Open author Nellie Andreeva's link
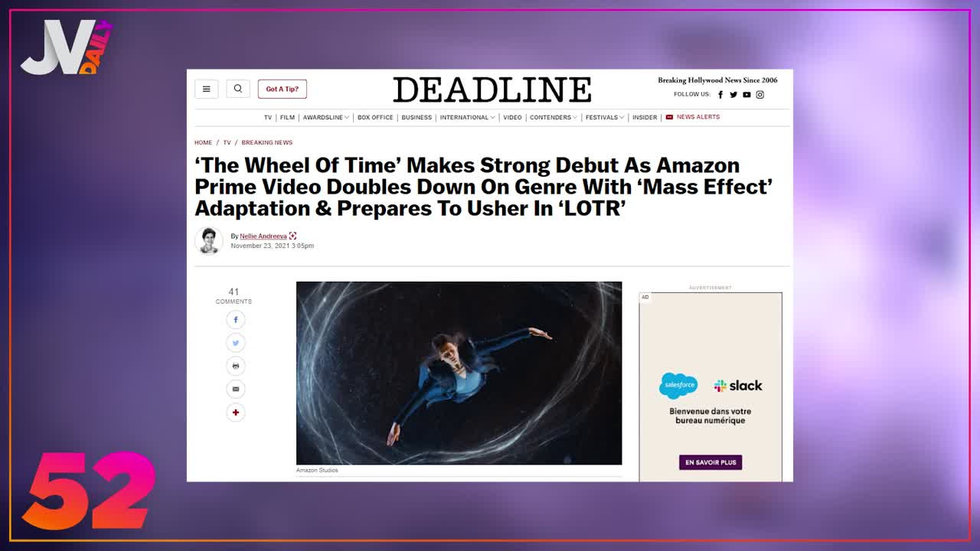Screen dimensions: 980x551 [263, 236]
